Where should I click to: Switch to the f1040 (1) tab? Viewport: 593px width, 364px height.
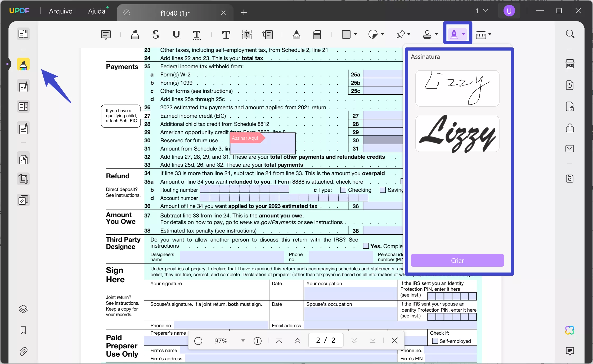click(x=175, y=13)
